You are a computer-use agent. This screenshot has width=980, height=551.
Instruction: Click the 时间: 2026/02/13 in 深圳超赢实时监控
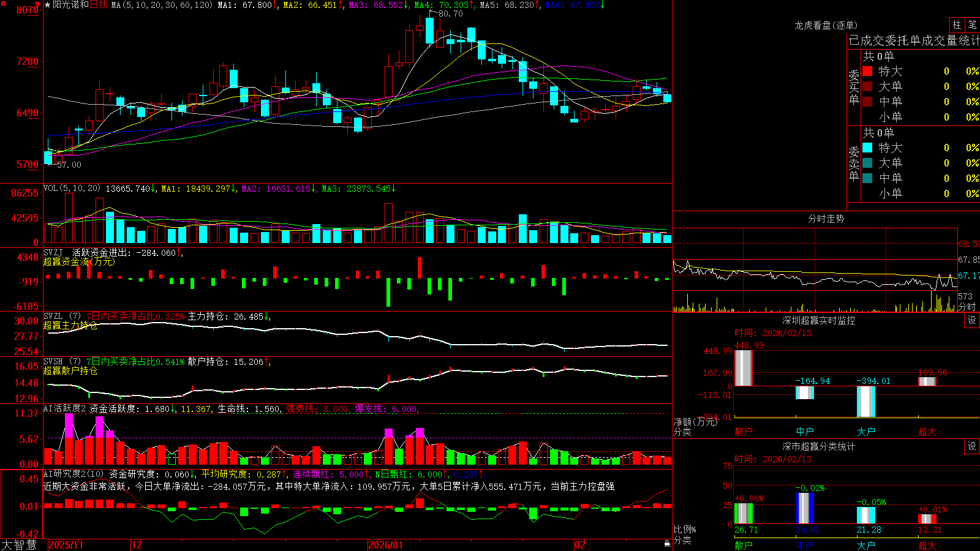pyautogui.click(x=772, y=333)
